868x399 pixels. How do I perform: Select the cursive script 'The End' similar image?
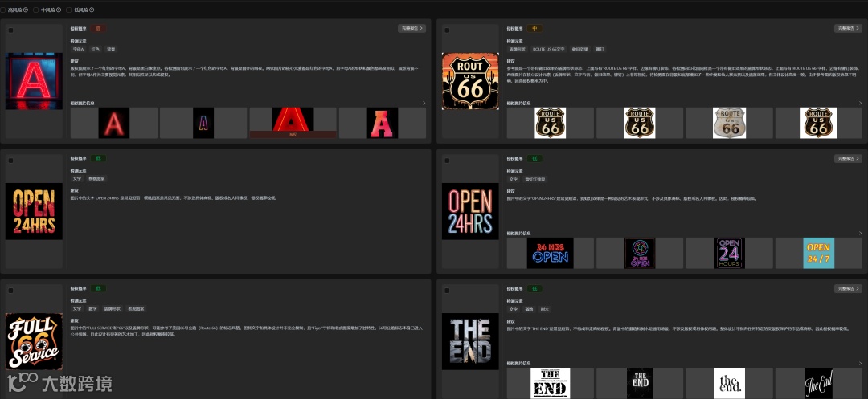819,383
